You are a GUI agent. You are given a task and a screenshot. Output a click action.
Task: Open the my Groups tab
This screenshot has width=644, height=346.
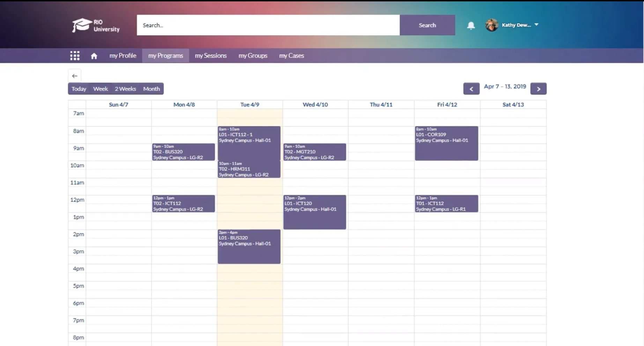click(x=253, y=56)
